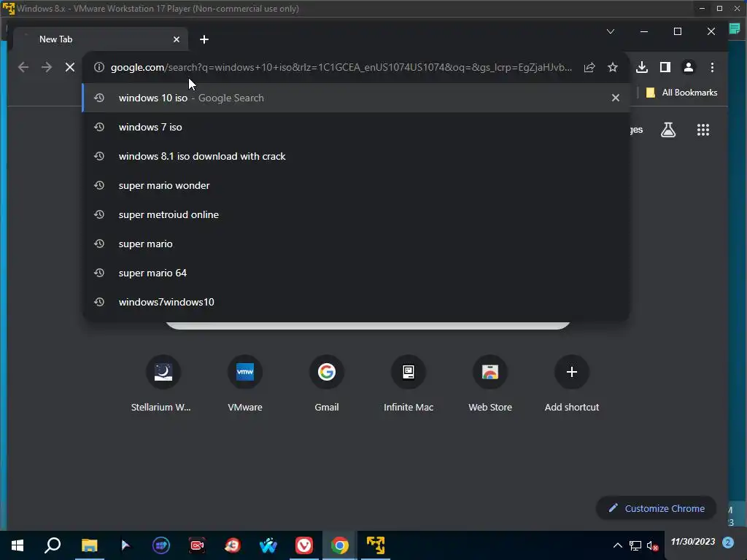The width and height of the screenshot is (747, 560).
Task: Click the address bar URL text
Action: point(341,67)
